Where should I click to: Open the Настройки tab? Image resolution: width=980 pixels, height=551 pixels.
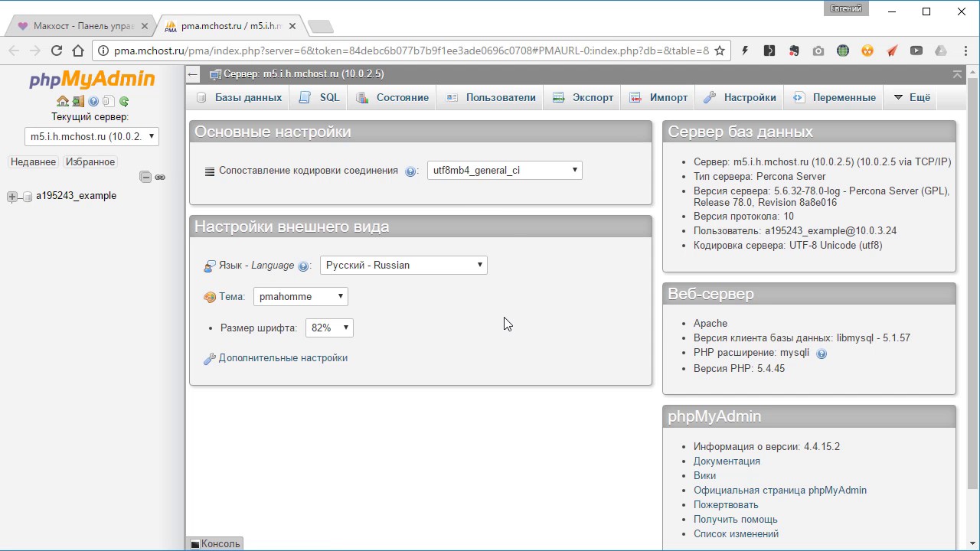(x=740, y=97)
